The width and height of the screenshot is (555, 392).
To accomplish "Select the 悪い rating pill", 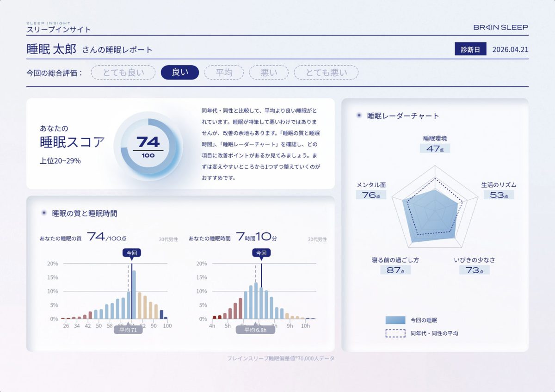I will (x=269, y=73).
